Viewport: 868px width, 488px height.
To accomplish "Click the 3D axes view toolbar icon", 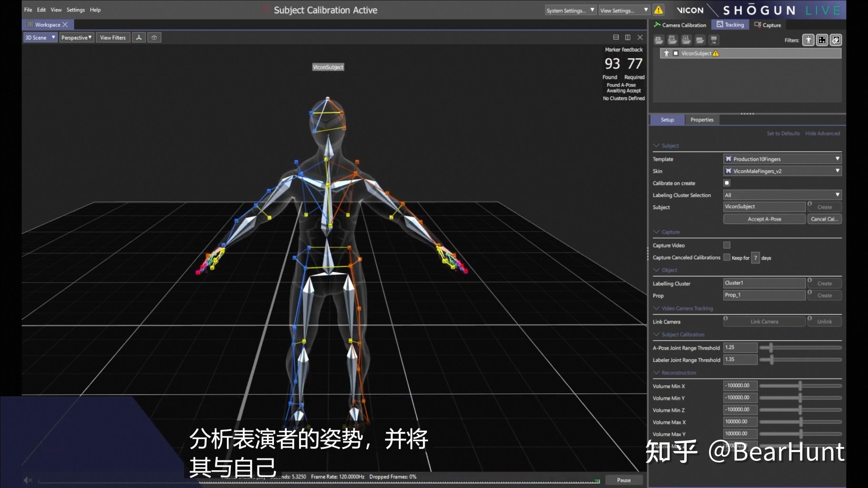I will point(139,38).
